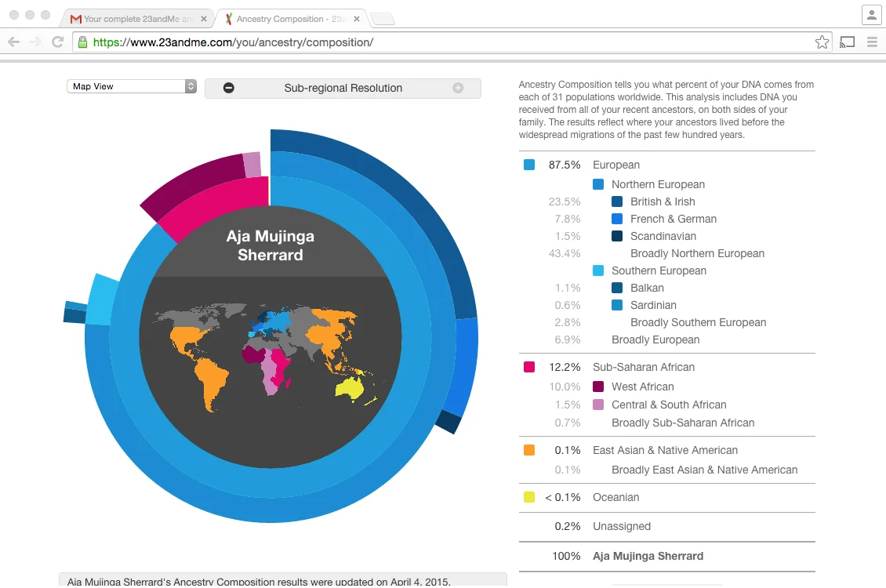Click the green padlock security icon
886x588 pixels.
pos(82,42)
